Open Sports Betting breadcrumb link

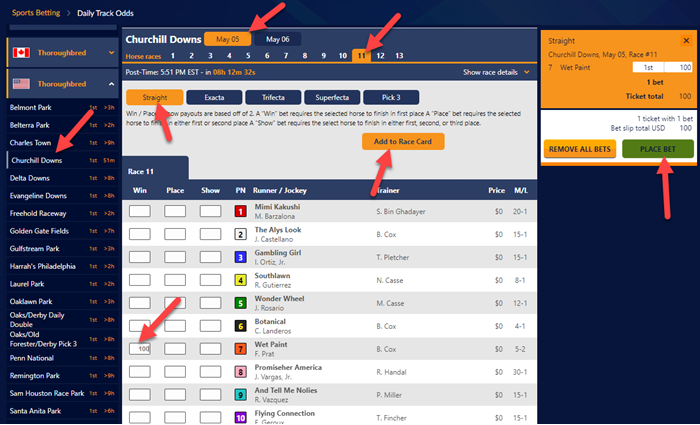[36, 13]
